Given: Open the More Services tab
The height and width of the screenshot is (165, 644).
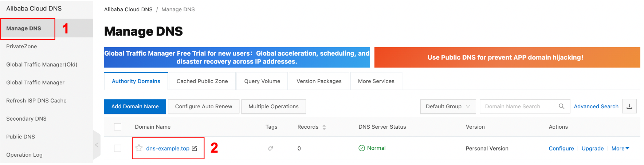Looking at the screenshot, I should coord(376,81).
